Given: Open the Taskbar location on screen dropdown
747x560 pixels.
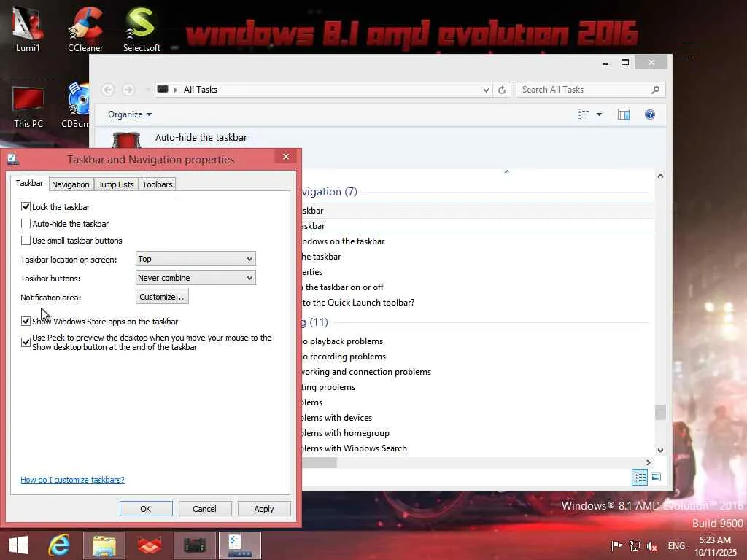Looking at the screenshot, I should [x=196, y=259].
